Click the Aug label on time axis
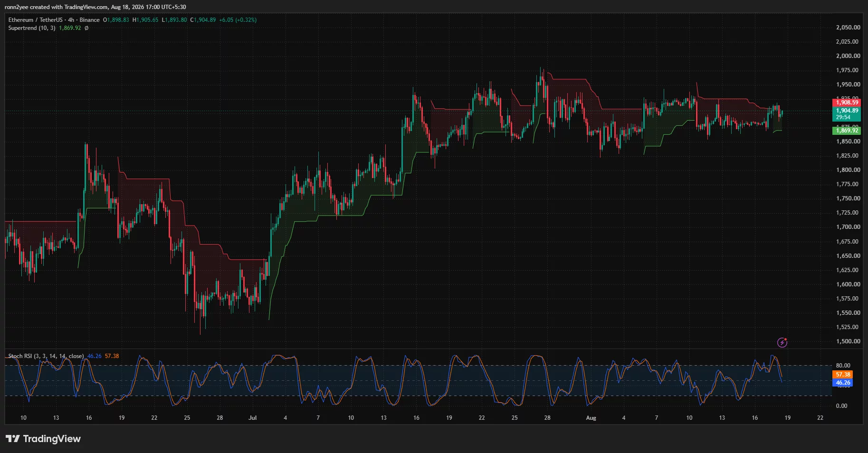The height and width of the screenshot is (453, 868). click(591, 418)
